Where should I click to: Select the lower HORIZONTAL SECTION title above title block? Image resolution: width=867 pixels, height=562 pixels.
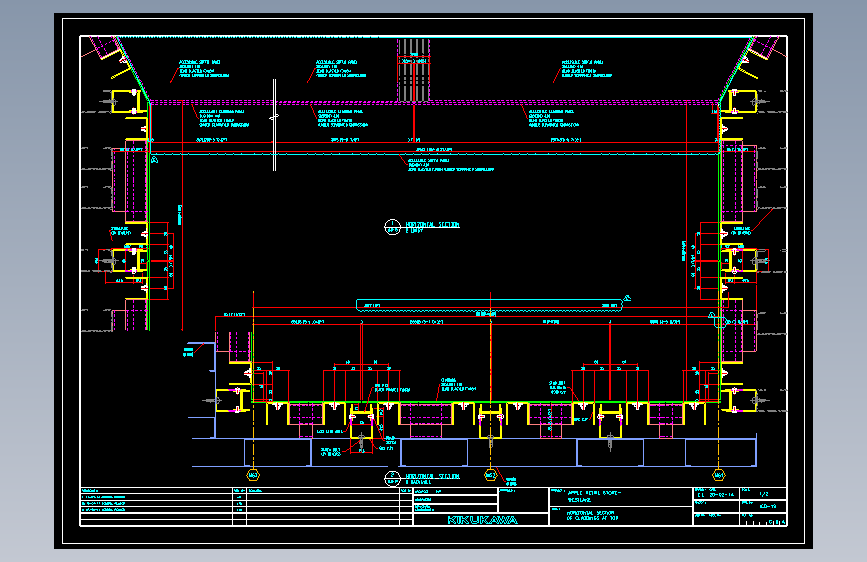click(x=432, y=476)
